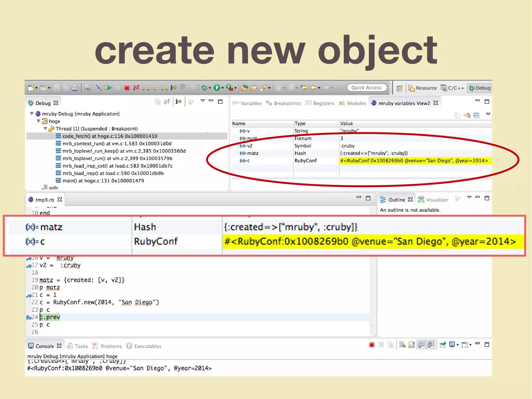Image resolution: width=532 pixels, height=399 pixels.
Task: Select mrb_toplevel_run_keep() stack frame
Action: [124, 151]
